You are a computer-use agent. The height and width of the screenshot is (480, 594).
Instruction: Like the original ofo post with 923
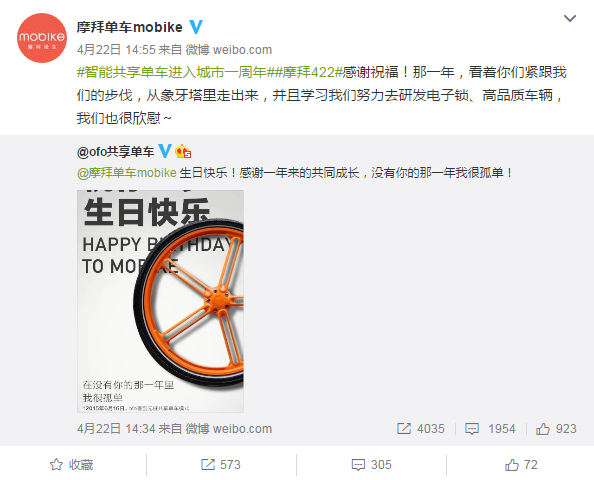(542, 428)
